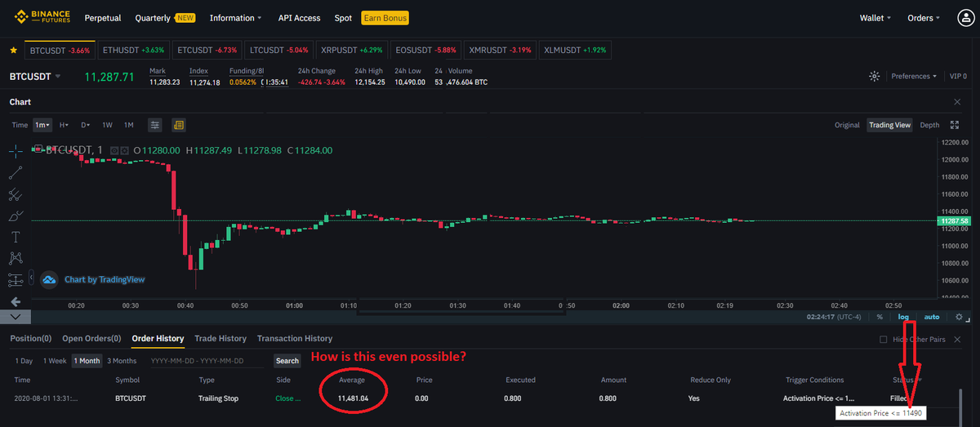Open the Position(0) tab
This screenshot has width=980, height=427.
[x=31, y=338]
